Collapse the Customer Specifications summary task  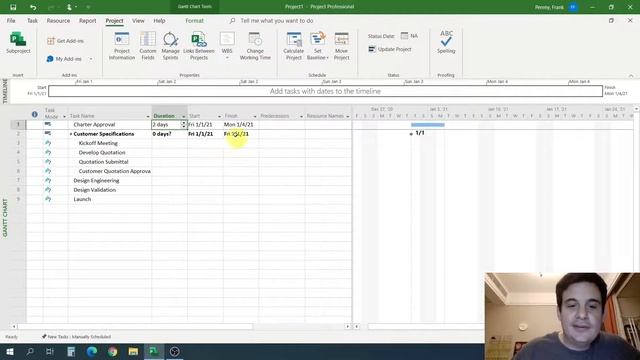coord(71,134)
